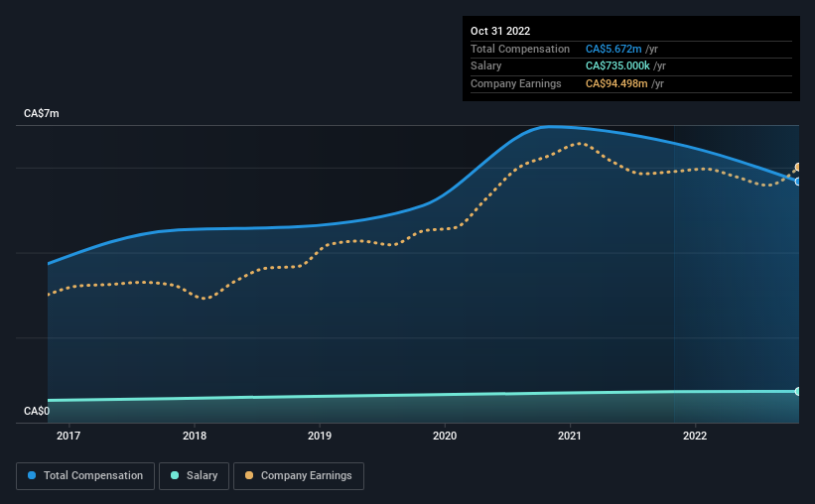Click the Oct 31 2022 tooltip date

500,31
